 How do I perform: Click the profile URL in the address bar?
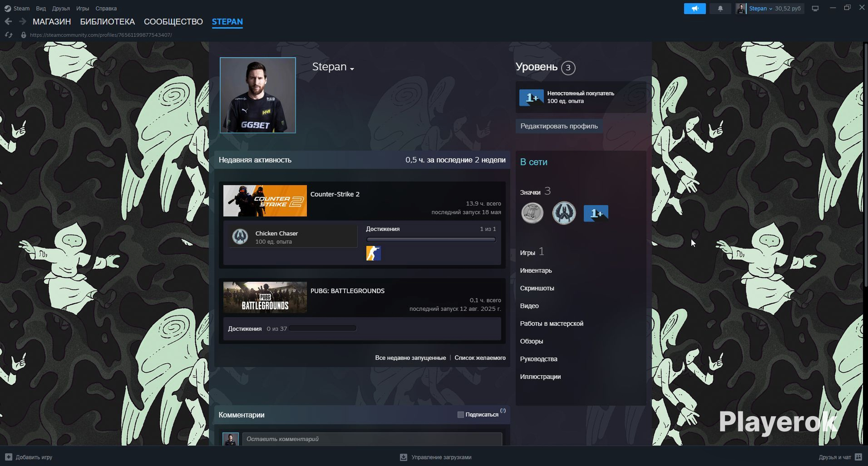point(101,35)
